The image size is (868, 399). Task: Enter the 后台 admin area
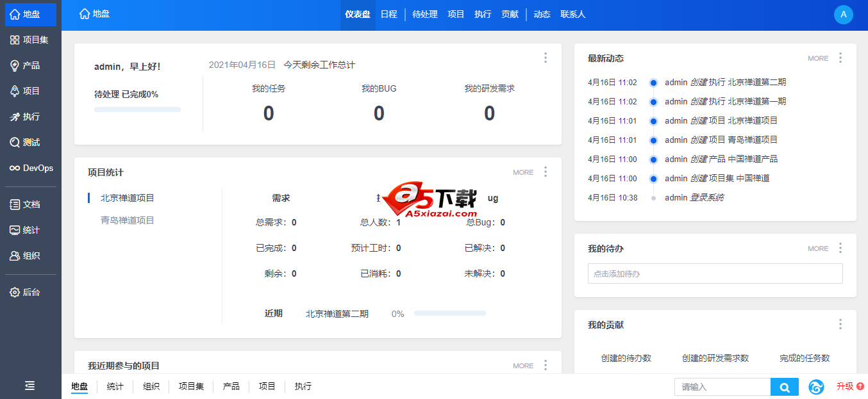click(x=30, y=292)
